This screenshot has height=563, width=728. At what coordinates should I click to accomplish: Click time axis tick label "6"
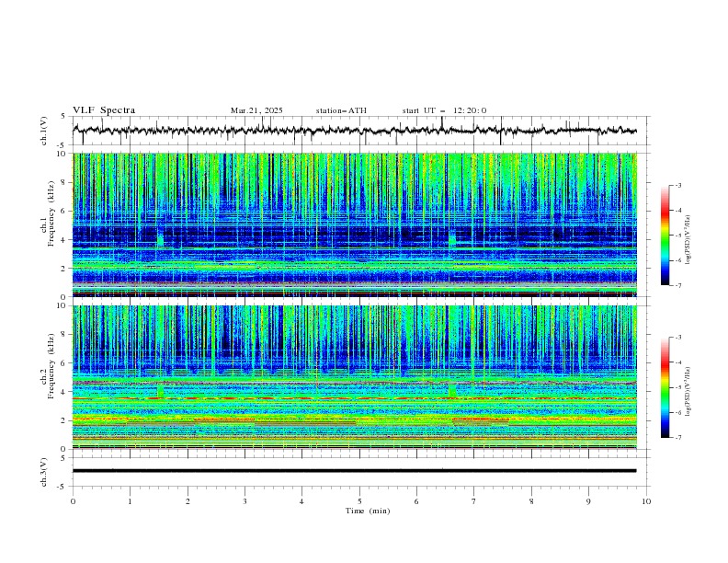tap(416, 501)
